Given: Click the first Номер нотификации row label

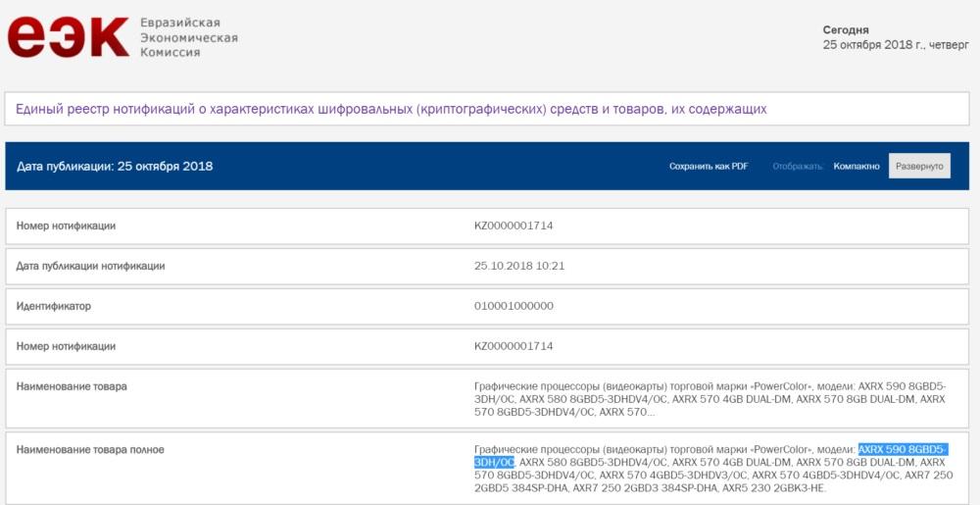Looking at the screenshot, I should 66,226.
